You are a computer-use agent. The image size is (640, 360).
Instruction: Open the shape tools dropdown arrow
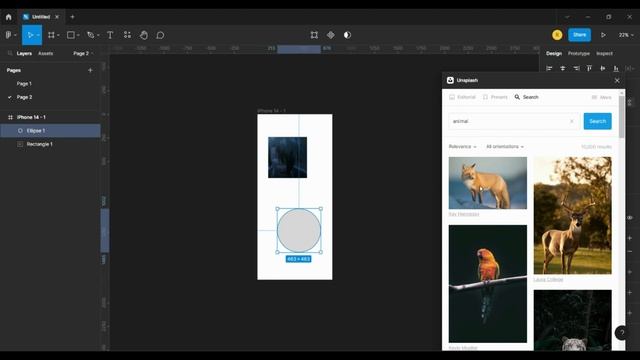pyautogui.click(x=78, y=36)
